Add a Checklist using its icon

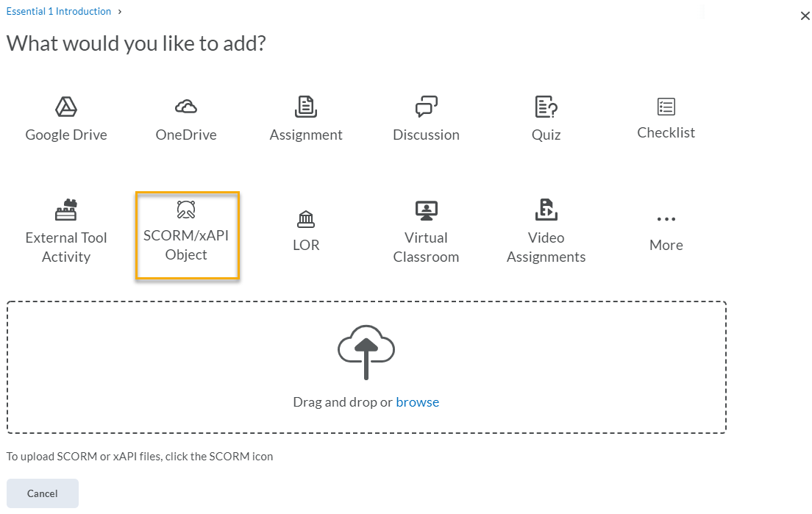pos(666,107)
